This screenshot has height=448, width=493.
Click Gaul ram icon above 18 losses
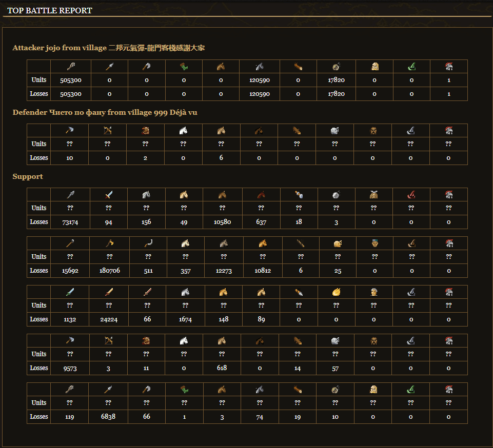299,195
